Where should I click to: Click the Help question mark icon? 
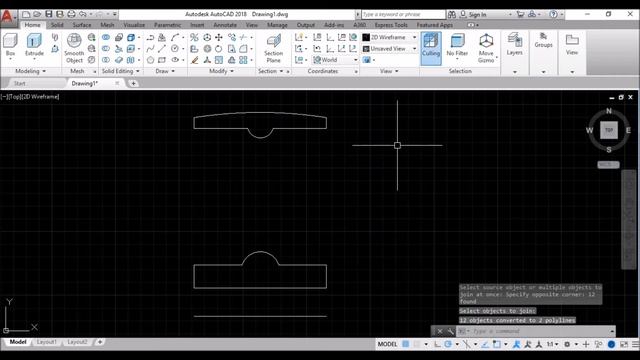[x=553, y=14]
